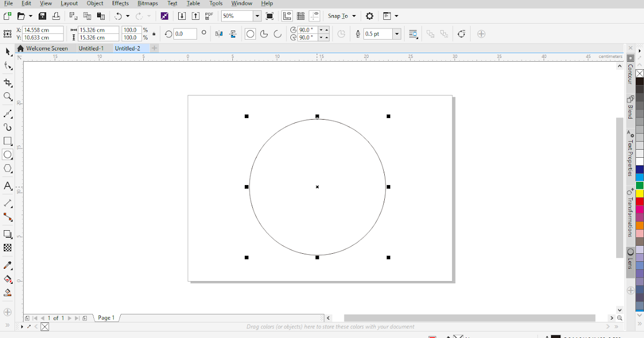Select the Crop tool

(8, 83)
